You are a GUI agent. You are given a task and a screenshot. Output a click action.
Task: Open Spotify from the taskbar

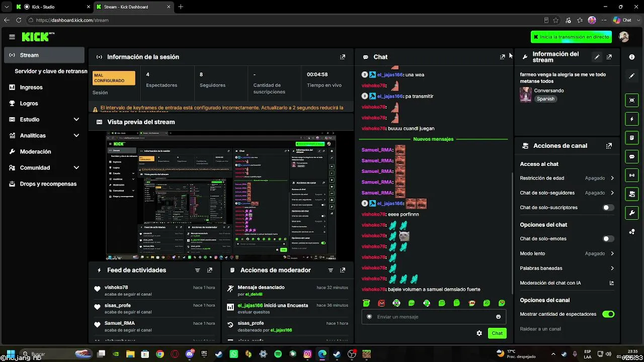(278, 354)
